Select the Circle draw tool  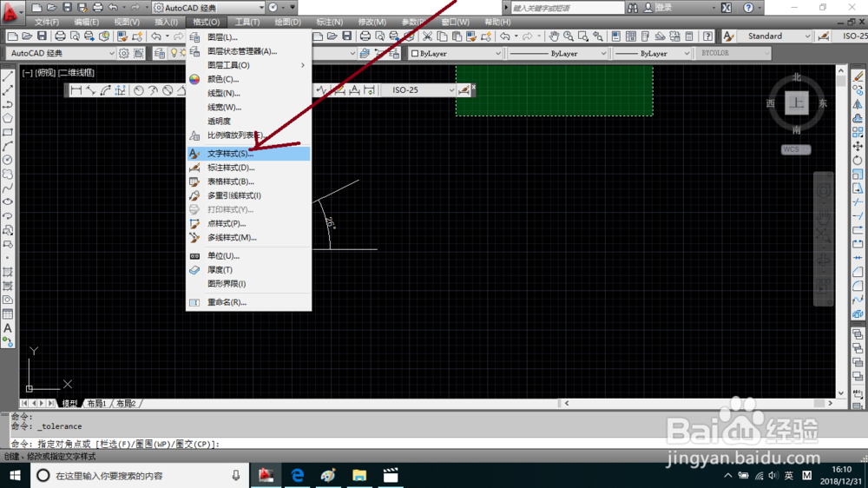[8, 160]
